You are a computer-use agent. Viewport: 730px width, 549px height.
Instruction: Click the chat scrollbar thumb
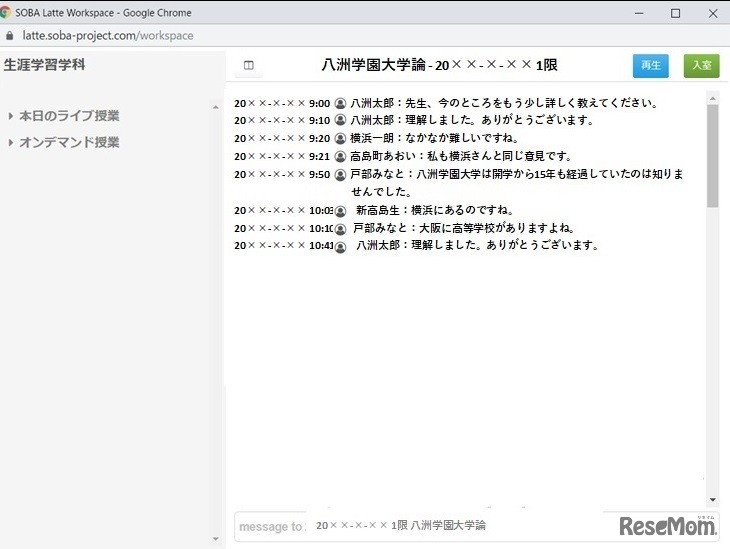tap(712, 156)
